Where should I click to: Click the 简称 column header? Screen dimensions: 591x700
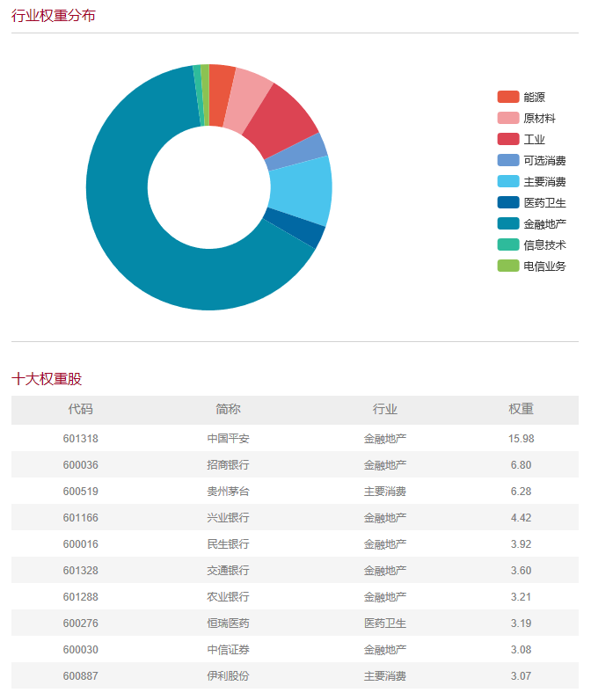tap(228, 409)
